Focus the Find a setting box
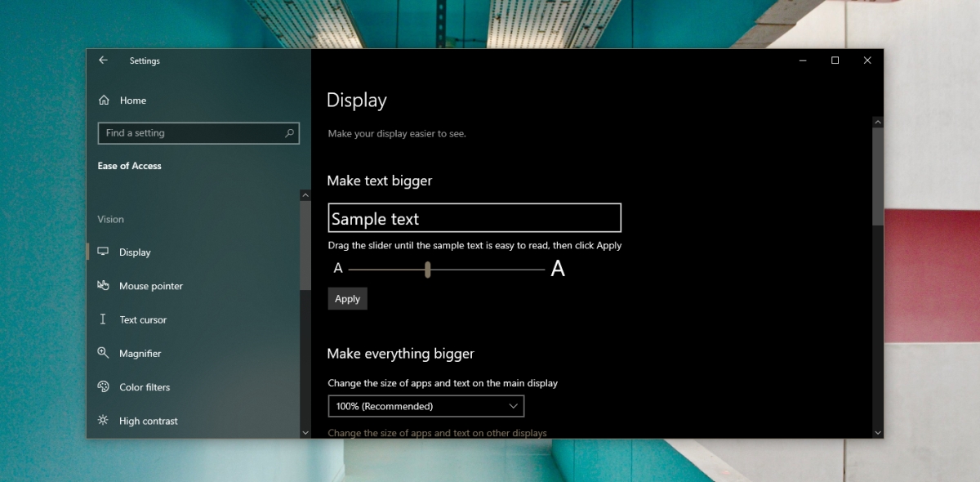 click(x=198, y=133)
